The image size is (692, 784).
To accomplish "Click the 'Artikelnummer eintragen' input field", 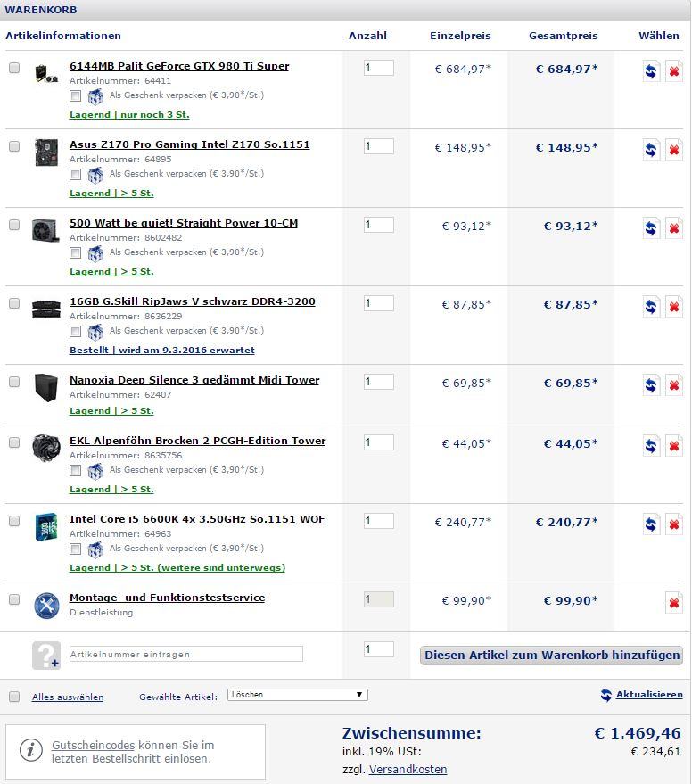I will point(185,654).
